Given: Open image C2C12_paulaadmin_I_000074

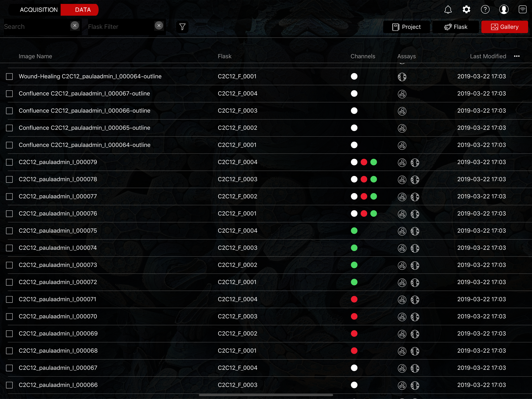Looking at the screenshot, I should coord(58,248).
